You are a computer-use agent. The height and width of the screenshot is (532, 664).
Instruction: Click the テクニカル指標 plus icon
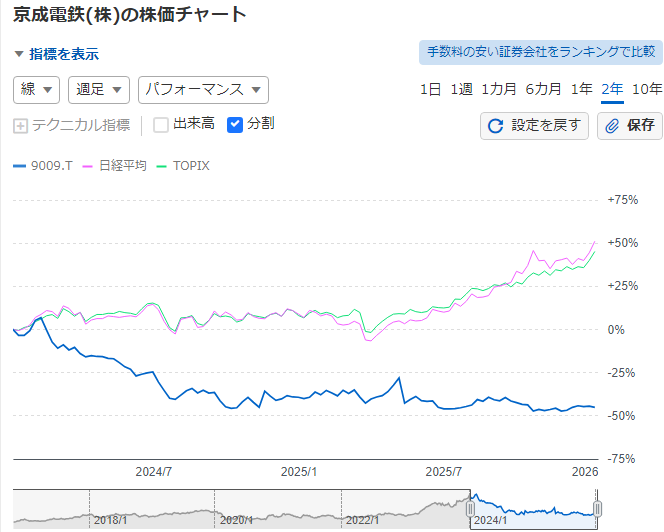20,126
